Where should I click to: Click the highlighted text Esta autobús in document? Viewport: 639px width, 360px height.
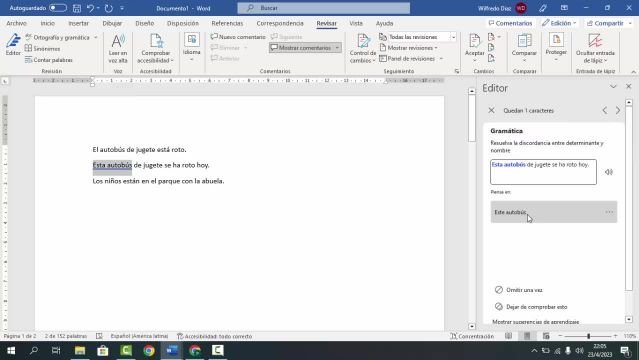tap(112, 165)
